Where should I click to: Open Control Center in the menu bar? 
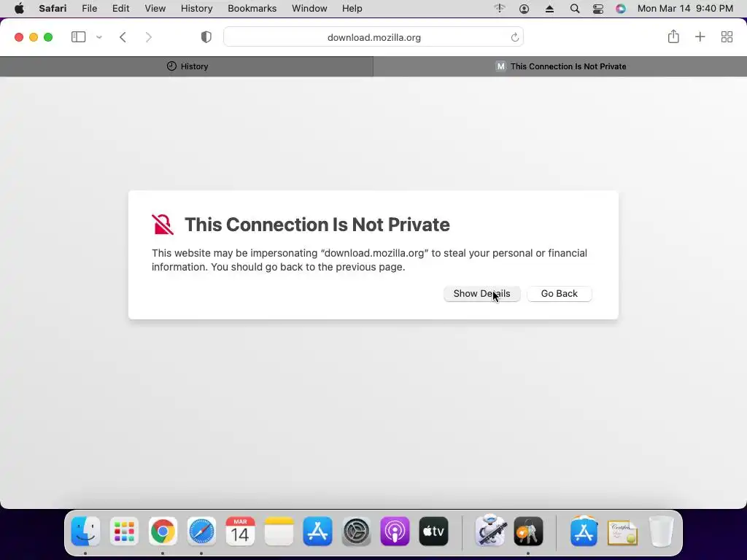(598, 9)
